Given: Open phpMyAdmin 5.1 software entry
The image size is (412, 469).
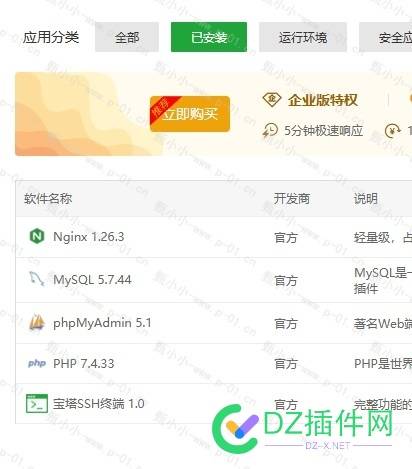Looking at the screenshot, I should pos(102,323).
